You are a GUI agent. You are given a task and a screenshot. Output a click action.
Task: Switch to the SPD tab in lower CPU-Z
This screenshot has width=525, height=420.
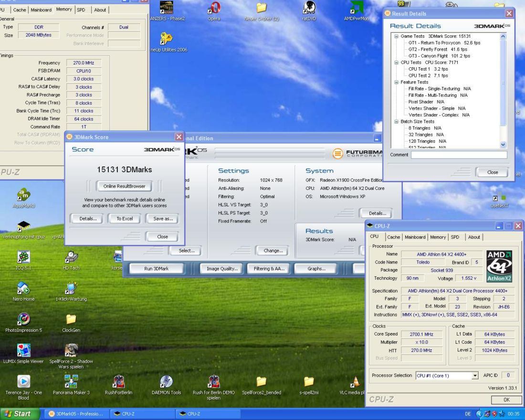(455, 237)
